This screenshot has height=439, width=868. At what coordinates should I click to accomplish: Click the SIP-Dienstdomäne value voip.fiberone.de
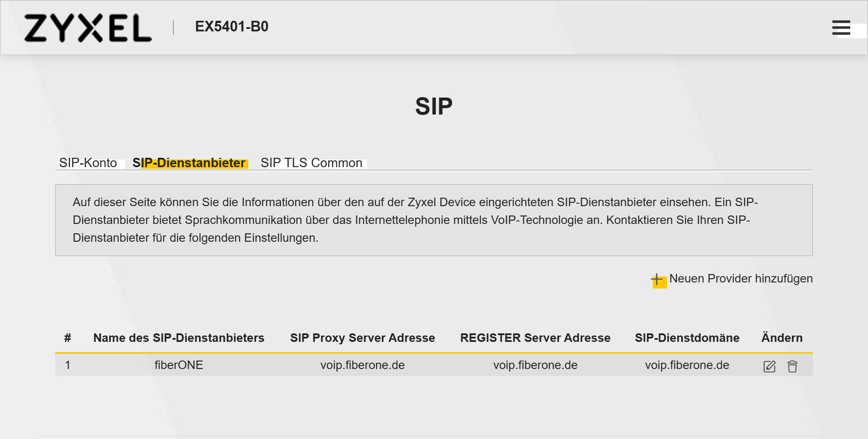(x=687, y=365)
